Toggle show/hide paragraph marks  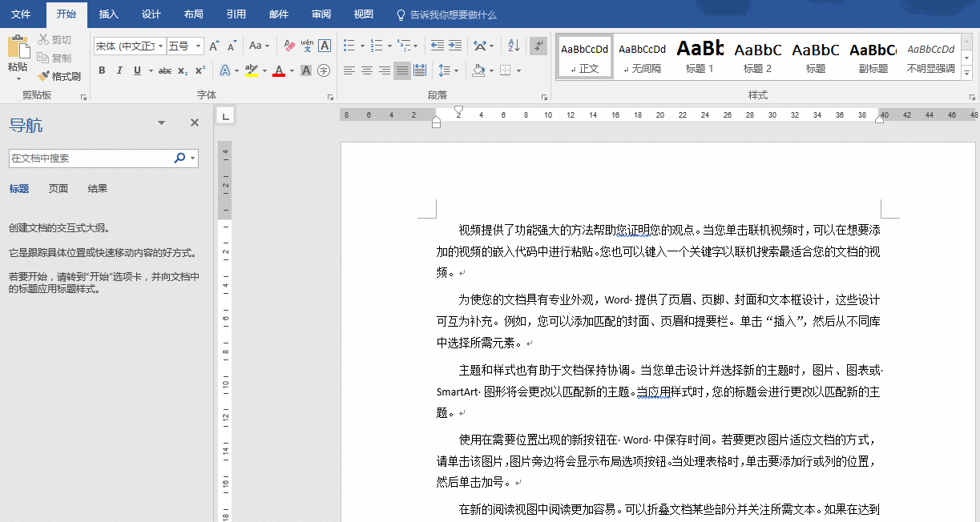click(538, 46)
